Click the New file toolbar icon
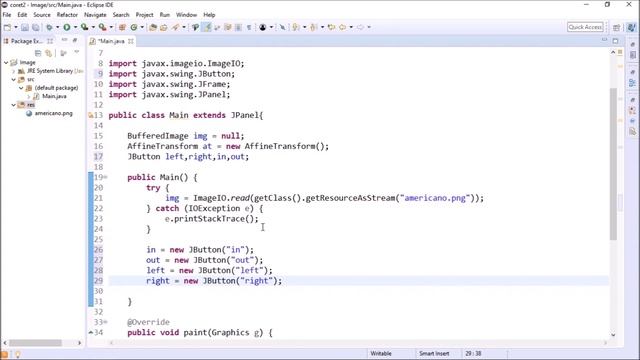 pyautogui.click(x=7, y=27)
